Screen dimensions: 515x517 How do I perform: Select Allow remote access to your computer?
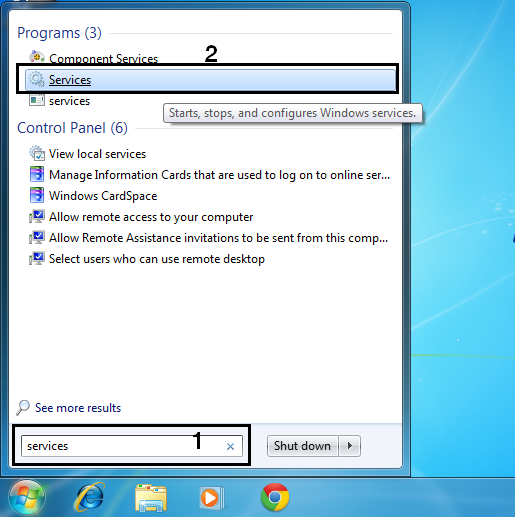[151, 217]
